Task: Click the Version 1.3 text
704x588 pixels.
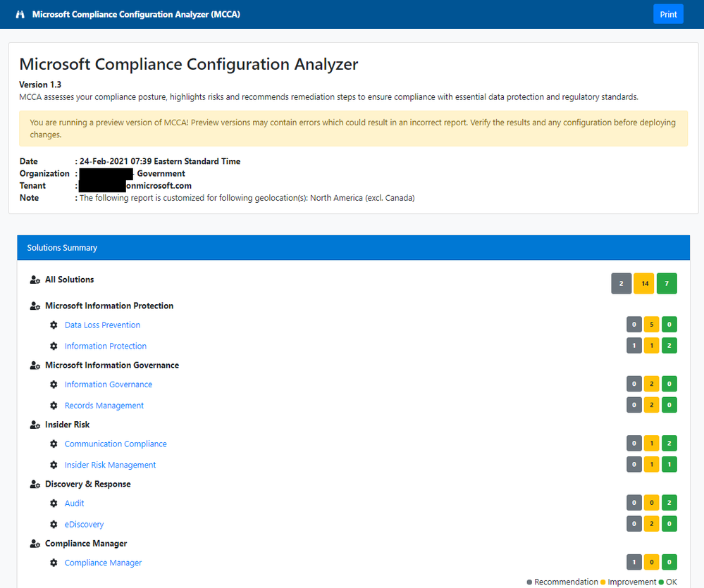Action: coord(40,85)
